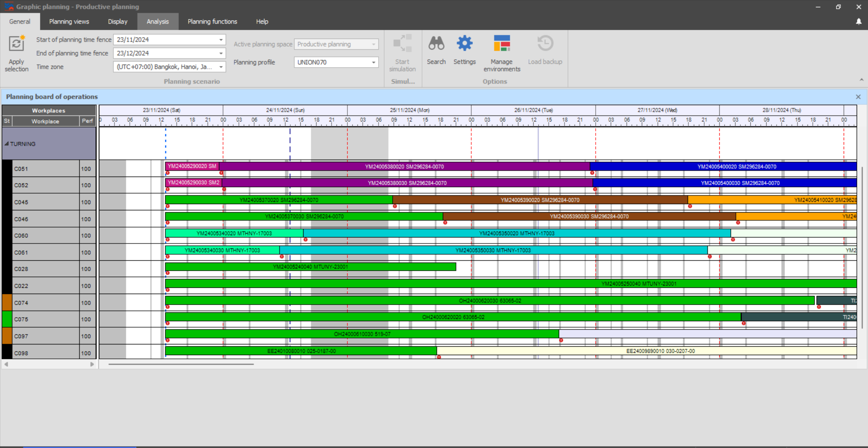Click the Apply selection refresh icon

coord(16,44)
